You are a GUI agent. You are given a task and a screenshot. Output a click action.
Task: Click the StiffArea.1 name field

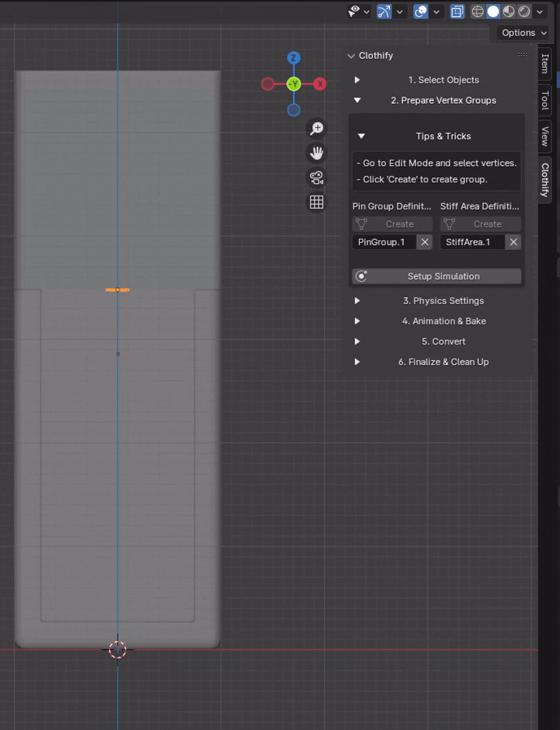point(472,242)
